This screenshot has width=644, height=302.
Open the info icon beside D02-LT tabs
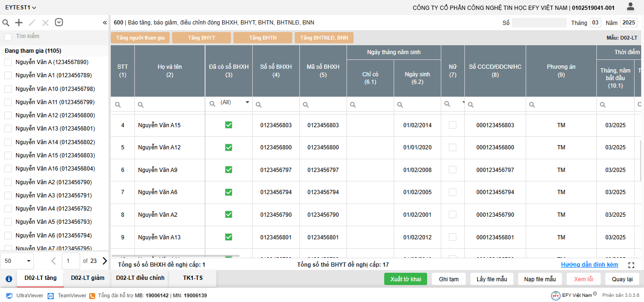click(x=8, y=278)
